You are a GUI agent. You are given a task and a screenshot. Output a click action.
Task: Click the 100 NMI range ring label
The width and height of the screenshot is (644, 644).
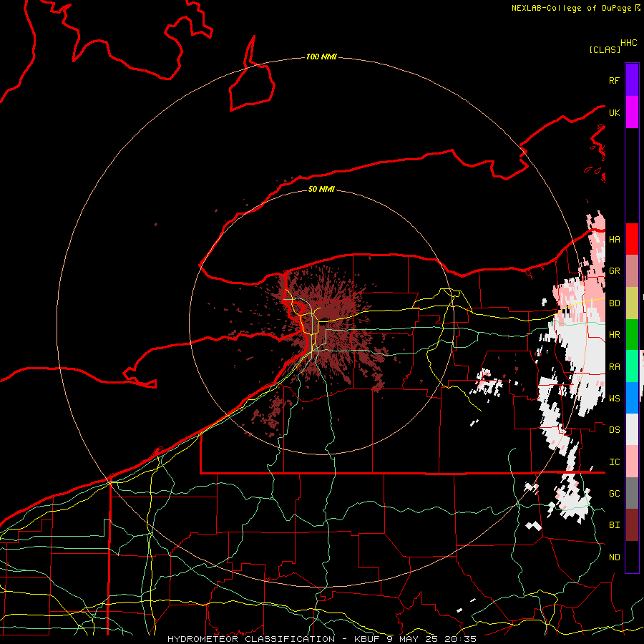click(x=321, y=57)
